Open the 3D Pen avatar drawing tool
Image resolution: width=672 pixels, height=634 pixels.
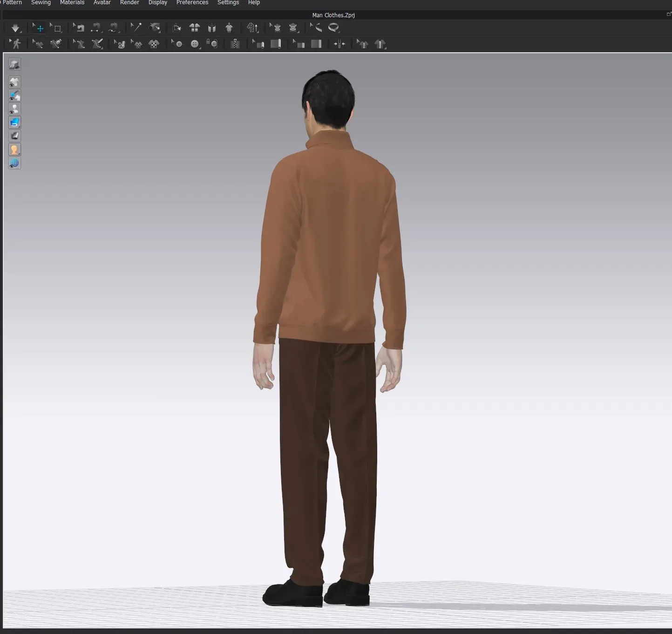[x=97, y=44]
